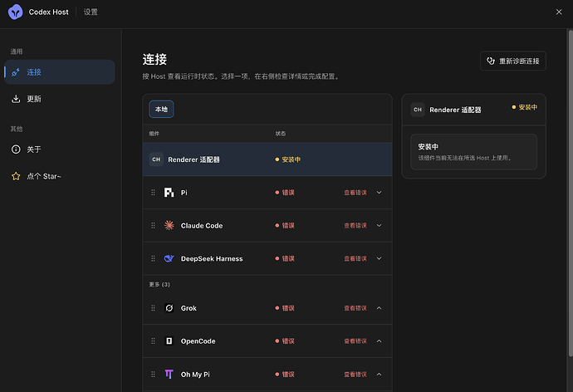Click the Pi component name
This screenshot has width=573, height=392.
184,193
